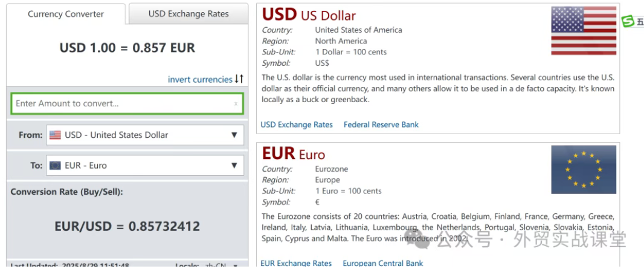Viewport: 644px width, 269px height.
Task: Open the European Central Bank link
Action: [382, 263]
